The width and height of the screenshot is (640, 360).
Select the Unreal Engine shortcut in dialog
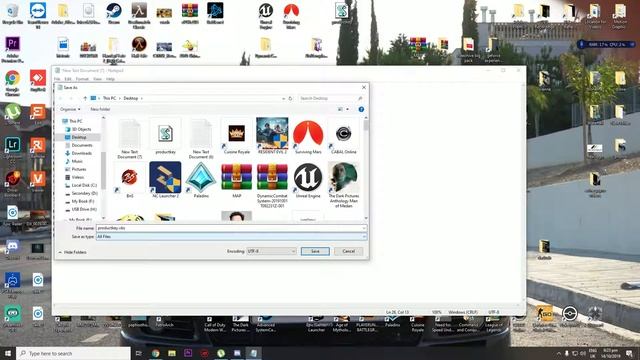pyautogui.click(x=308, y=180)
